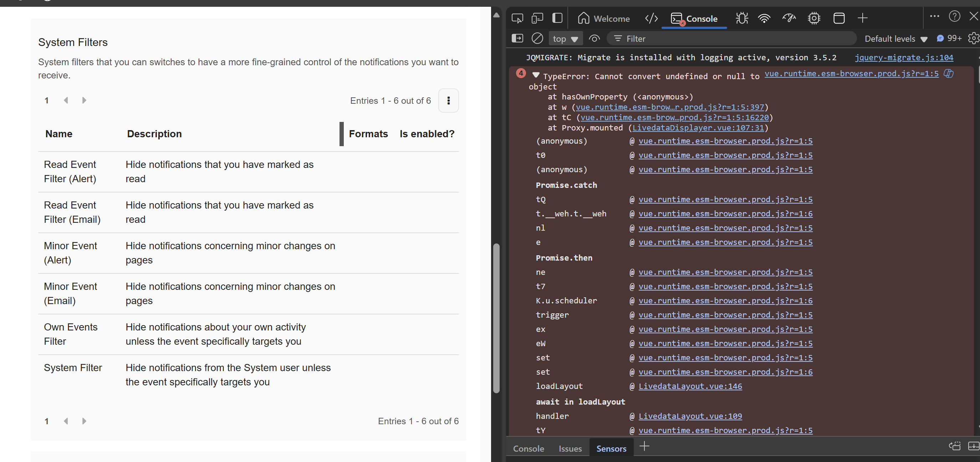Open the LivedataLayout.vue:109 link
Screen dimensions: 980x462
690,416
